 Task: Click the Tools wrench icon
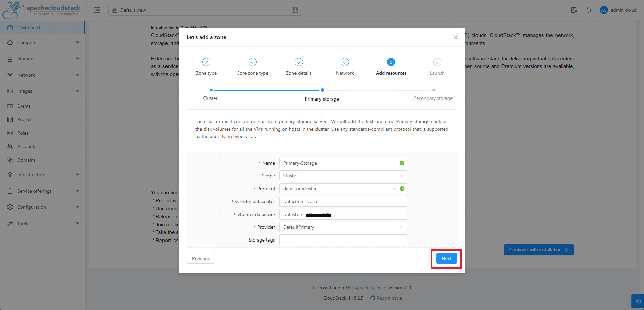click(x=10, y=223)
